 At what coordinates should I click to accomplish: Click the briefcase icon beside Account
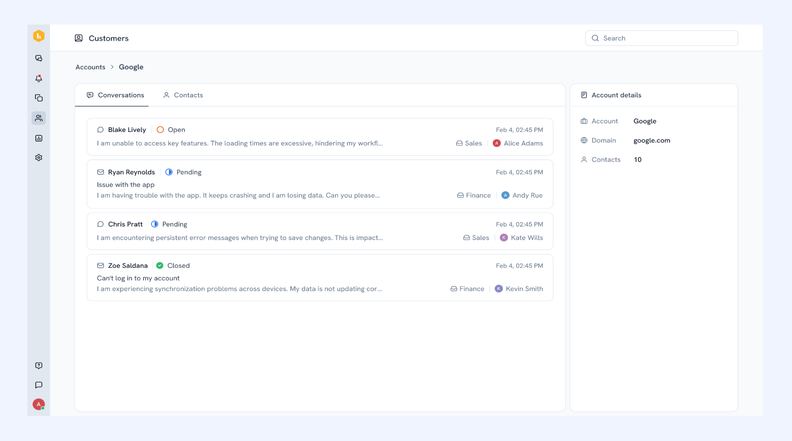click(x=584, y=121)
